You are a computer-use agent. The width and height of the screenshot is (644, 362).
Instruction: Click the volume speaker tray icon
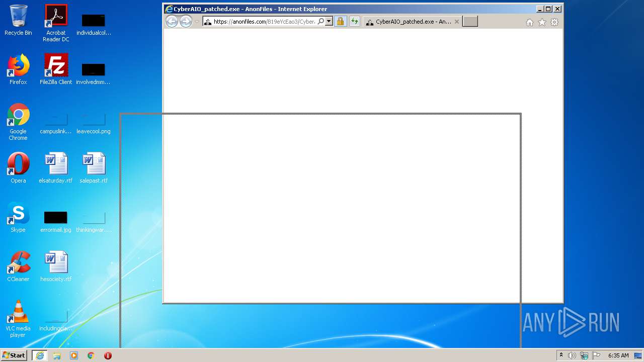click(572, 355)
